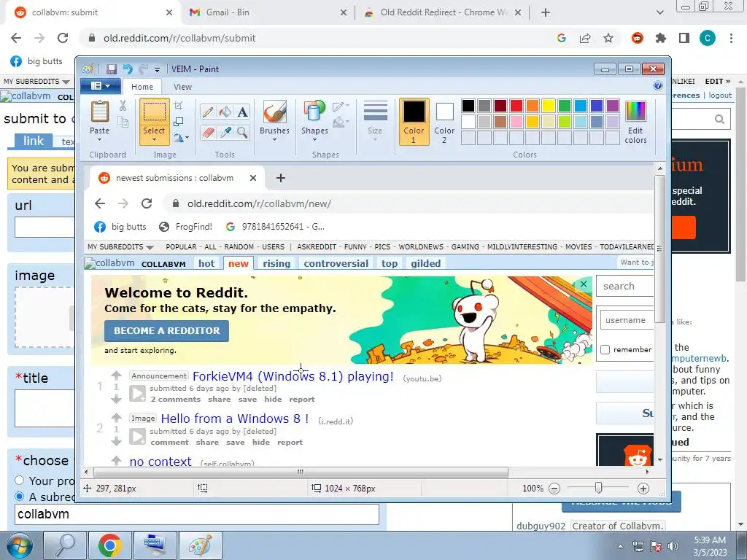Open the Size line thickness dropdown

[375, 121]
